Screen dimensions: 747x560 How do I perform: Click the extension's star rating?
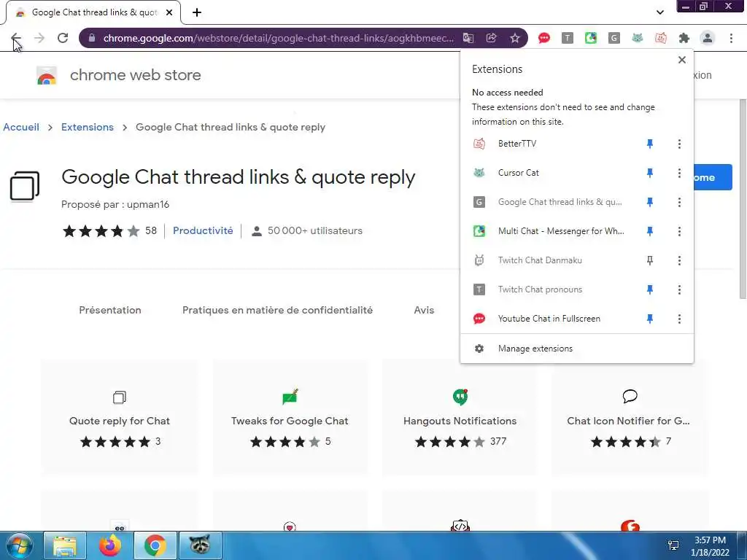[101, 231]
